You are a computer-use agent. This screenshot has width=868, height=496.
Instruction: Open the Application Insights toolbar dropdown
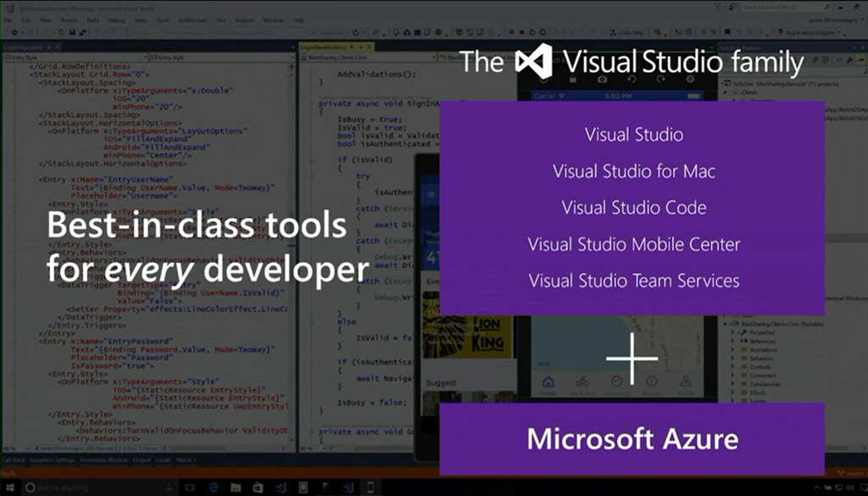pyautogui.click(x=809, y=33)
